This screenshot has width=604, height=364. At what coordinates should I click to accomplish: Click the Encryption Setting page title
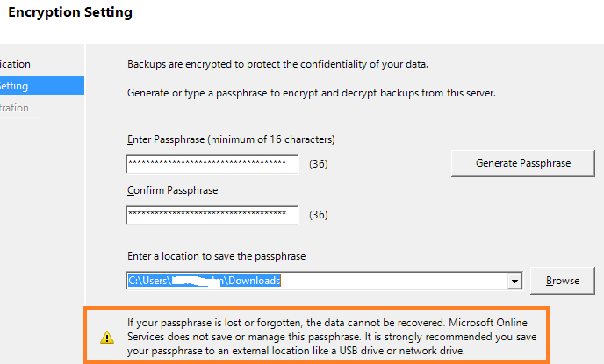[x=70, y=13]
